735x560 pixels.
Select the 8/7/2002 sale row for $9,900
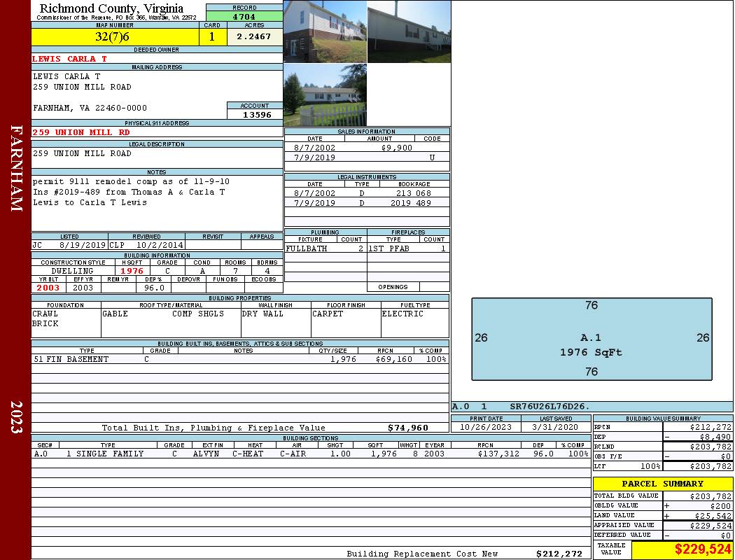367,148
